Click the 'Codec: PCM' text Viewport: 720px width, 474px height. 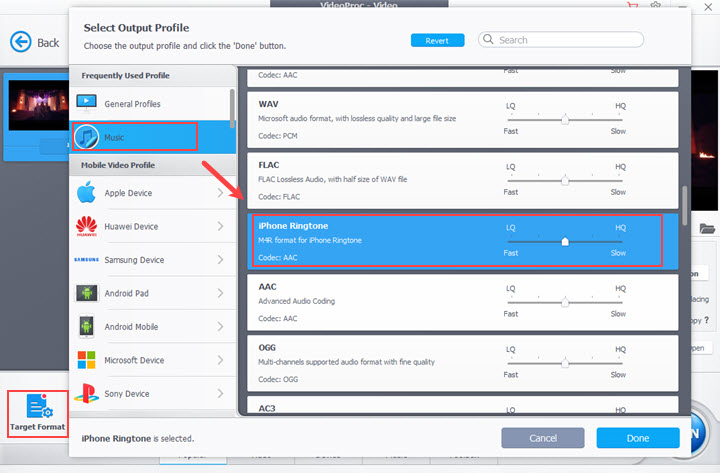tap(278, 136)
